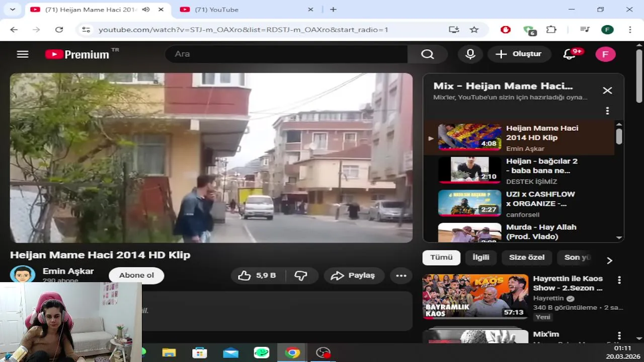The height and width of the screenshot is (362, 644).
Task: Open more actions menu beside Paylaş
Action: click(401, 276)
